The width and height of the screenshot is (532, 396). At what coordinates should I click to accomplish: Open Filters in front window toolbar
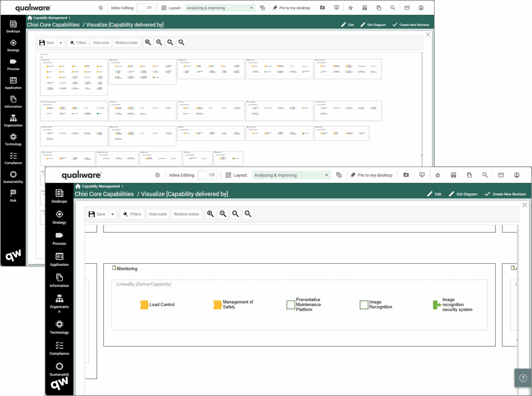pos(132,214)
